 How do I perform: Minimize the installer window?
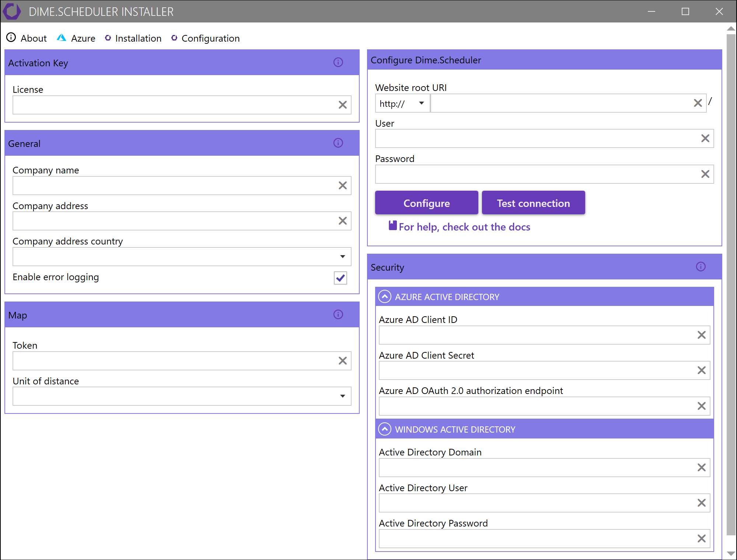652,11
